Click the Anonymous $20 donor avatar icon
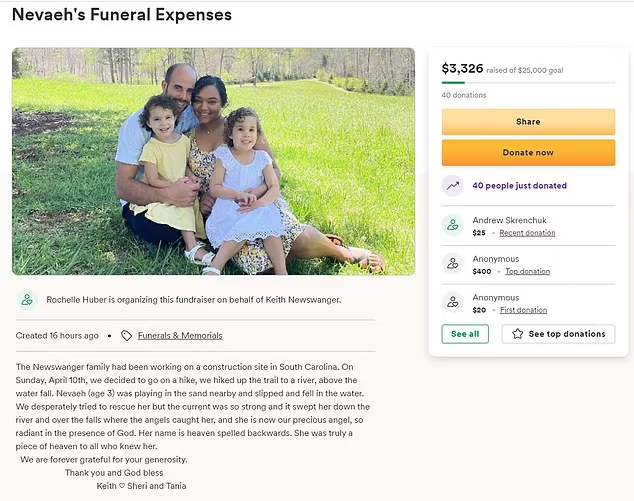 453,303
